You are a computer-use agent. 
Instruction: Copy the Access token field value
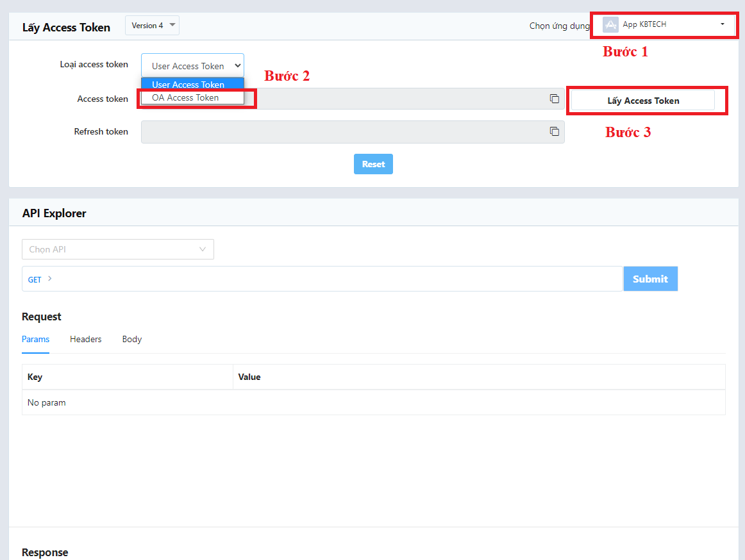click(x=554, y=99)
